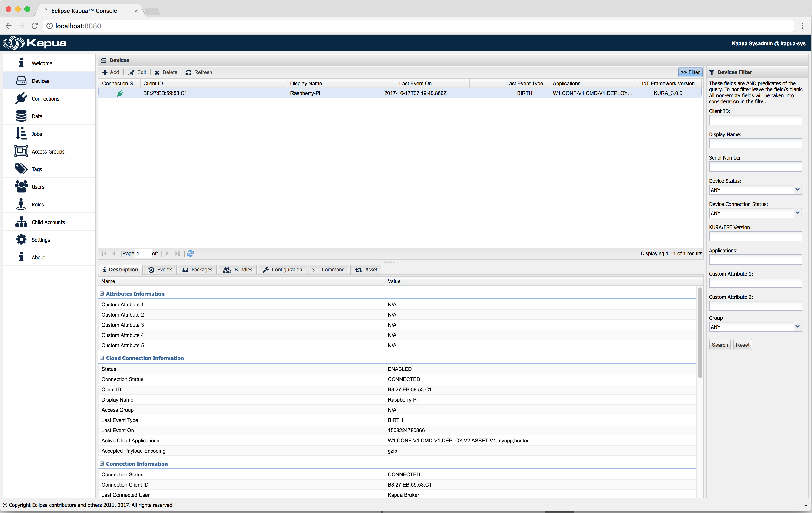Open the Connections plug icon
This screenshot has width=812, height=513.
(x=21, y=98)
